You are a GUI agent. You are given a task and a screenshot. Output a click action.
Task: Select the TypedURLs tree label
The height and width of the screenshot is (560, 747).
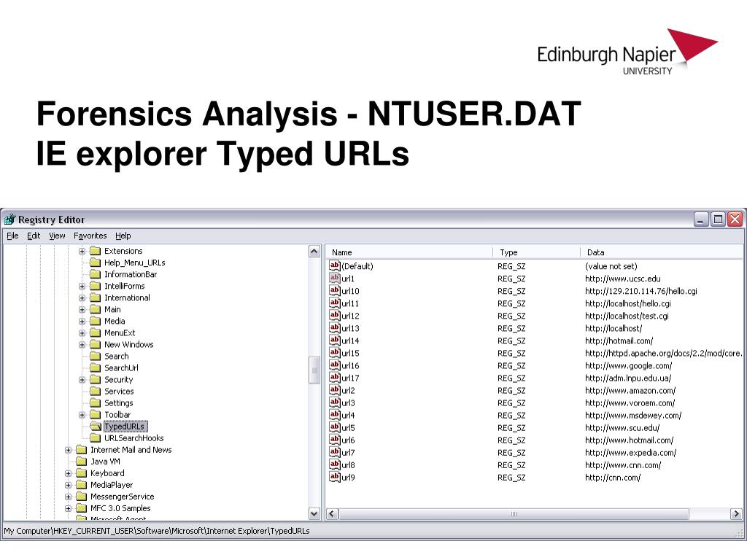124,427
